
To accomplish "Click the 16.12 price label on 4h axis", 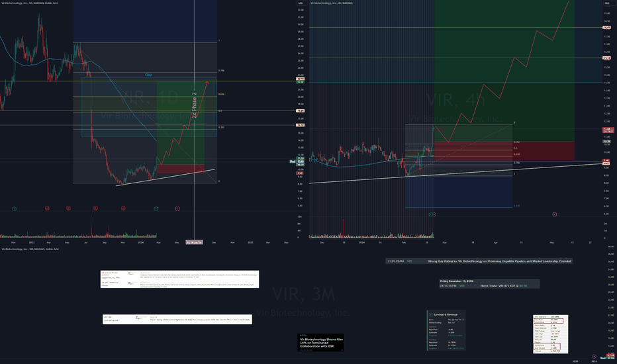I will (x=607, y=58).
